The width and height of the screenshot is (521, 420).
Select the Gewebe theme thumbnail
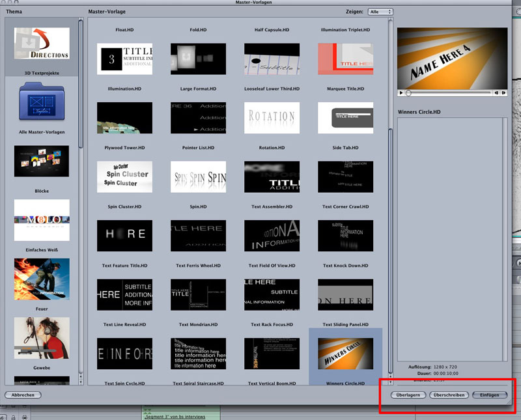tap(42, 337)
